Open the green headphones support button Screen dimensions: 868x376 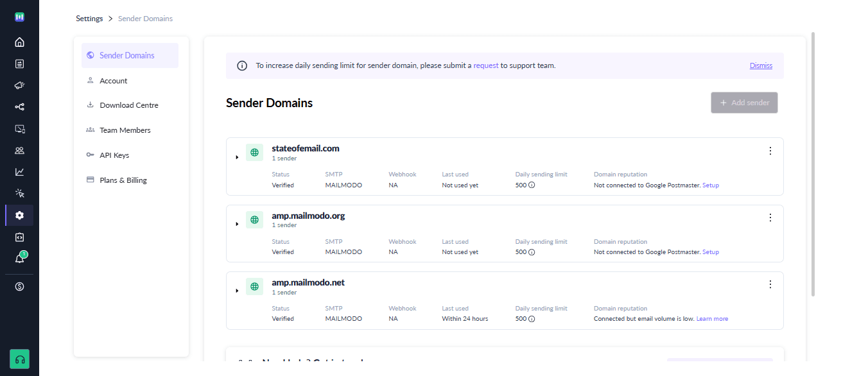click(x=19, y=359)
